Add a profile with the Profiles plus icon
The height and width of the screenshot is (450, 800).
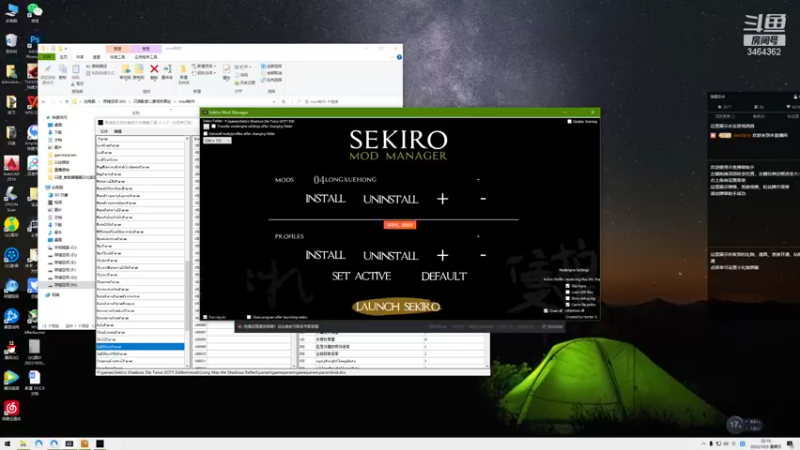tap(442, 255)
